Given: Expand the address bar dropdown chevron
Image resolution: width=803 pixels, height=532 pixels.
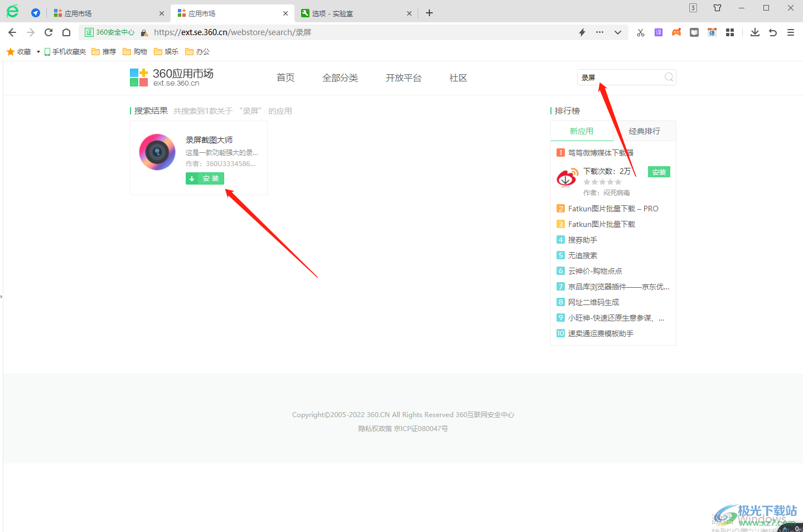Looking at the screenshot, I should click(x=618, y=32).
